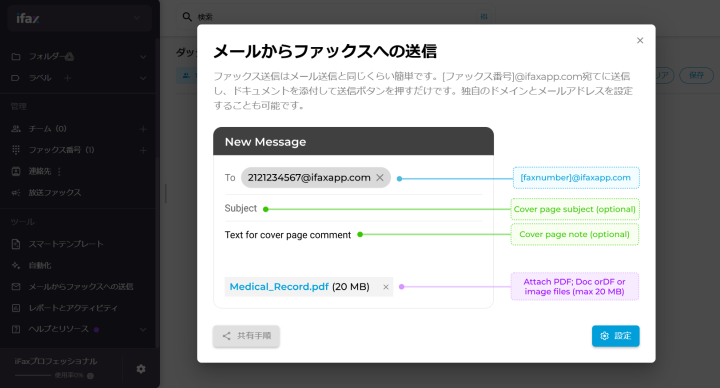Expand the フォルダー section chevron
Image resolution: width=720 pixels, height=388 pixels.
pos(143,56)
